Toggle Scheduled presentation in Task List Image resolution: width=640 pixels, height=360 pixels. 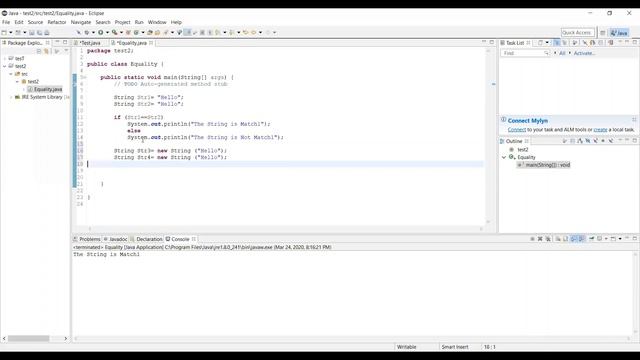tap(565, 42)
